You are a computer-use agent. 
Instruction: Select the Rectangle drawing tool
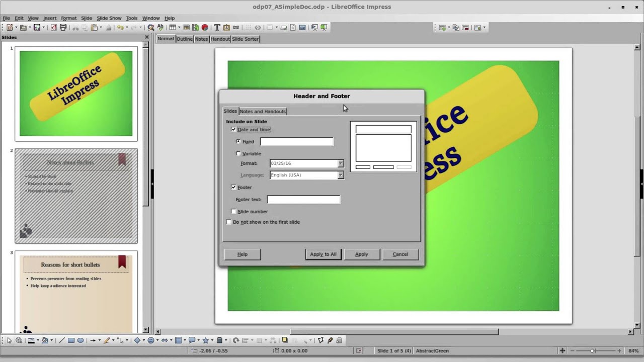click(71, 340)
